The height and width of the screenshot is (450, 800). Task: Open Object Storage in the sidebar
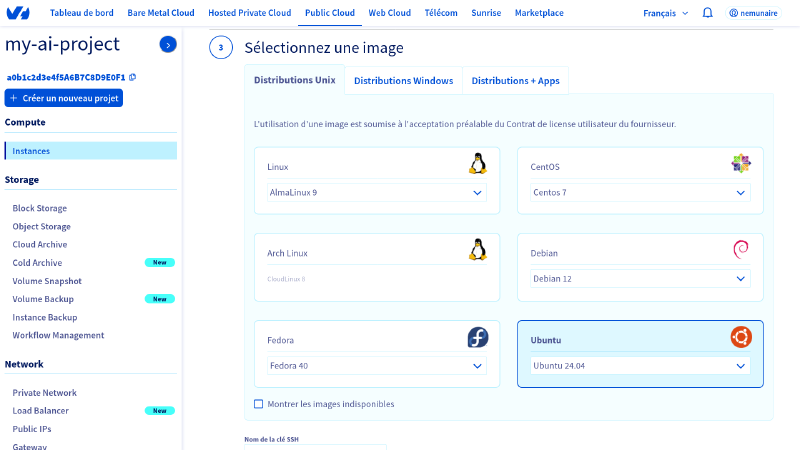click(41, 227)
